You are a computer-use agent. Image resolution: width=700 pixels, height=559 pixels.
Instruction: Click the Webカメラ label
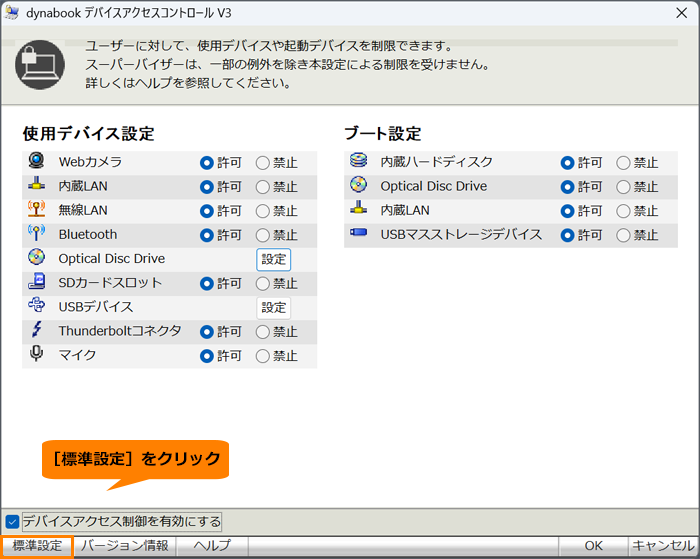(90, 162)
